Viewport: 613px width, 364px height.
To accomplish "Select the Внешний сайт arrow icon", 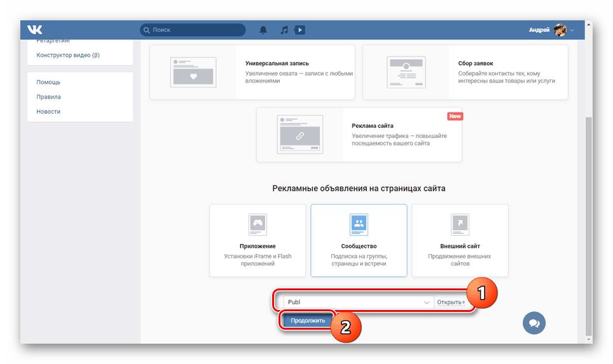I will 460,224.
